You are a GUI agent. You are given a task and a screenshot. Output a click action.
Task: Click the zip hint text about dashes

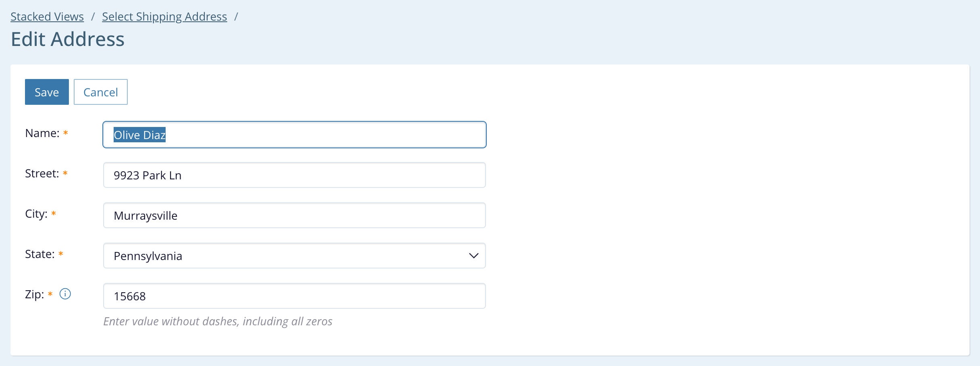[218, 321]
